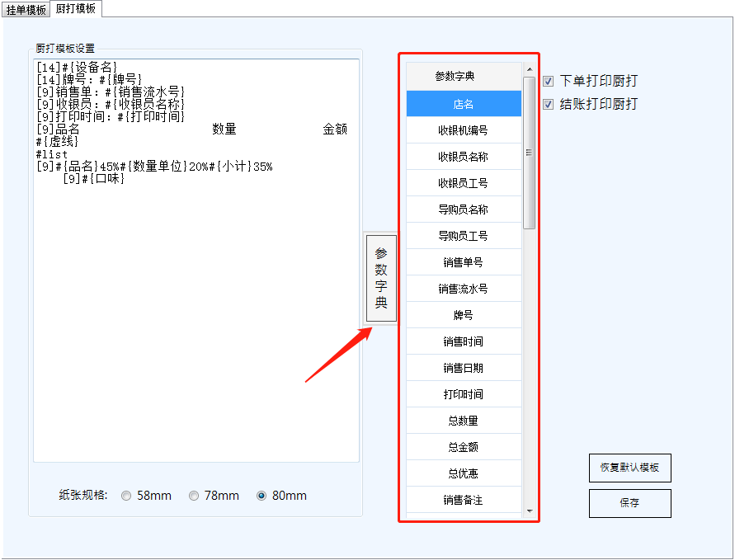
Task: Click the [9]#{口味} template line
Action: (93, 178)
